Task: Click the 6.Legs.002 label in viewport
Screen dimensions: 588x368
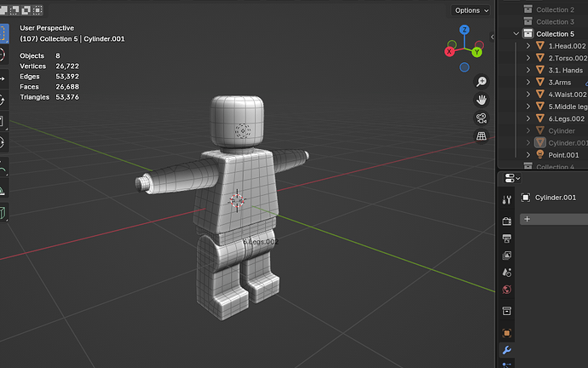Action: tap(261, 242)
